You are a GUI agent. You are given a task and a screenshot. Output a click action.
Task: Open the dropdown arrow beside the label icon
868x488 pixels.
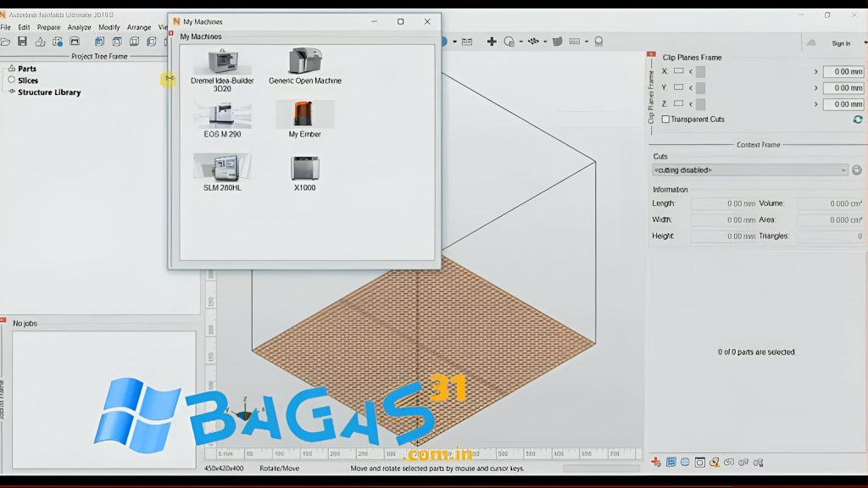pyautogui.click(x=587, y=42)
